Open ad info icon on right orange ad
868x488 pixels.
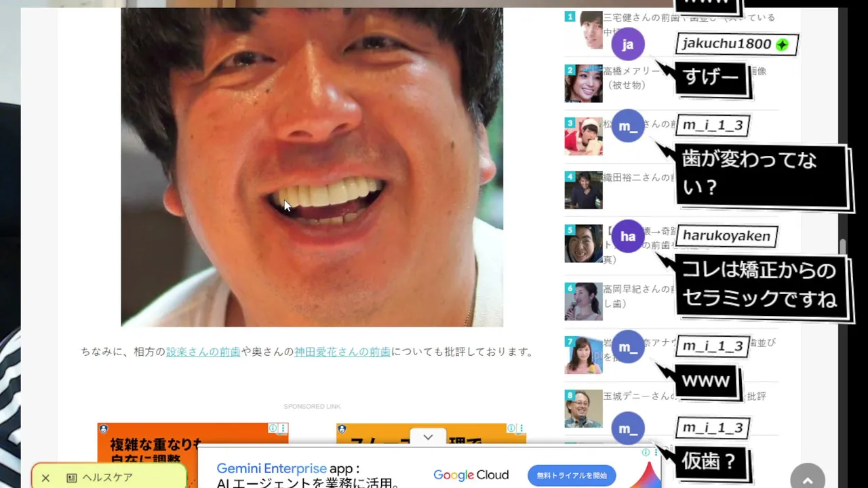[511, 428]
